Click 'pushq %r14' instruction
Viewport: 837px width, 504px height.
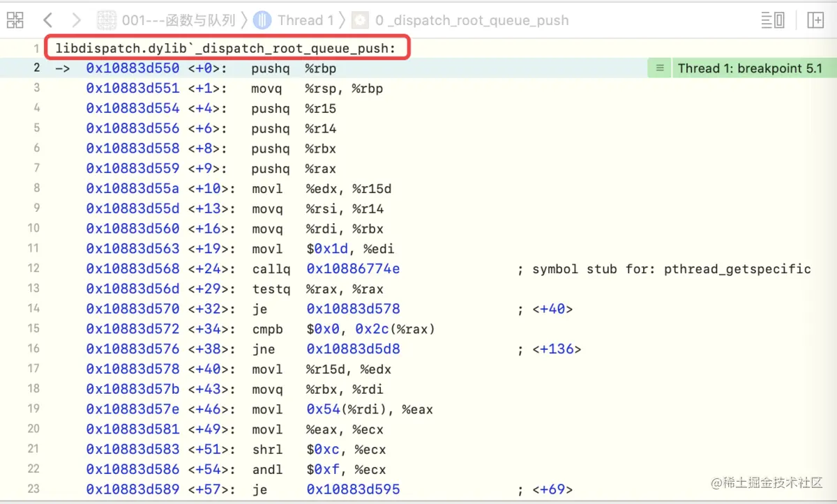point(294,129)
